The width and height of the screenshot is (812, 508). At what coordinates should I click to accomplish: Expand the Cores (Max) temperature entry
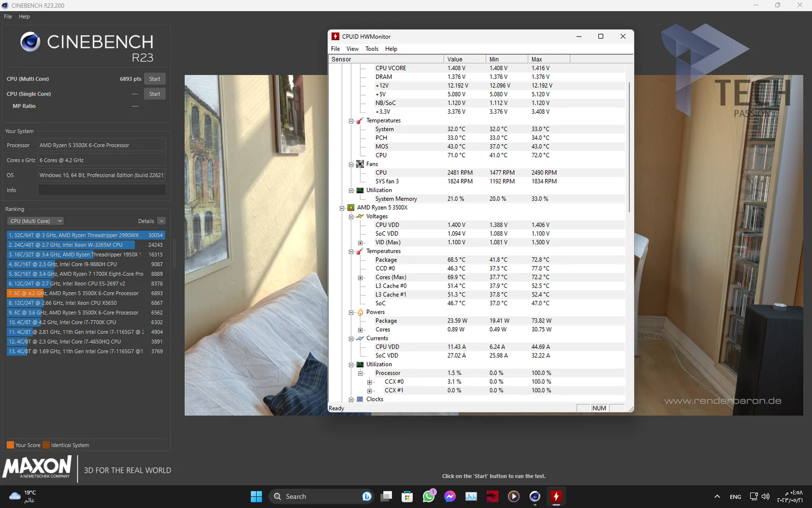pos(360,278)
